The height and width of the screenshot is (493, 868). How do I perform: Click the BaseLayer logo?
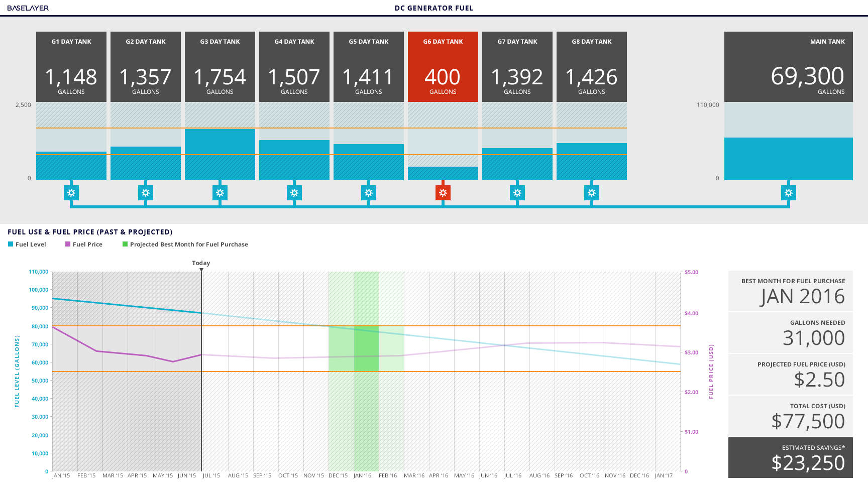pos(28,8)
